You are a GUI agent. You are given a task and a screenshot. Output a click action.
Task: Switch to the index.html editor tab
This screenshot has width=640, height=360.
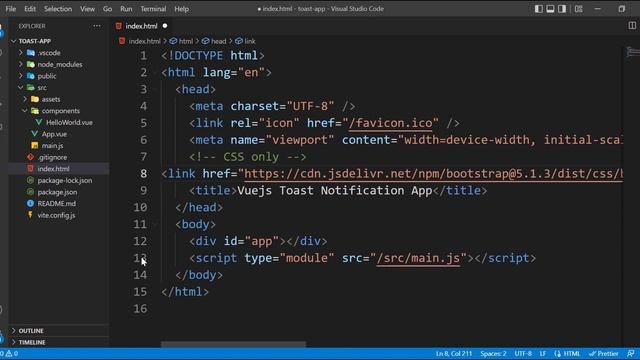click(141, 26)
